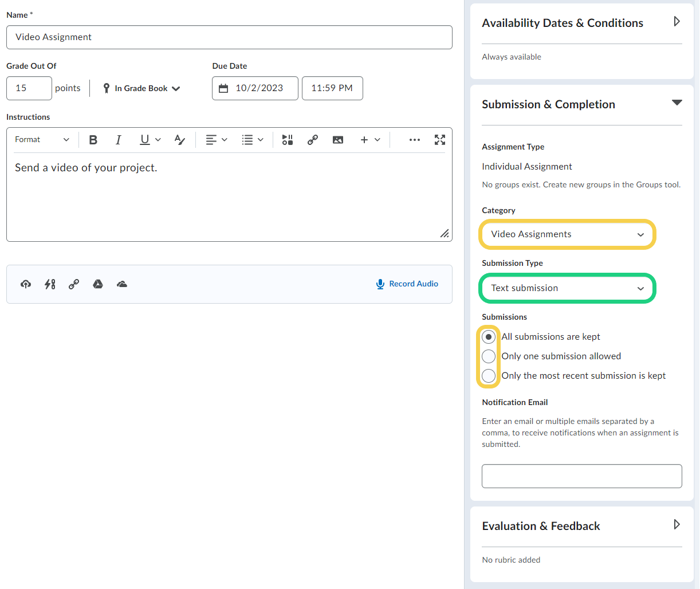
Task: Insert a quicklink in the editor toolbar
Action: (x=313, y=140)
